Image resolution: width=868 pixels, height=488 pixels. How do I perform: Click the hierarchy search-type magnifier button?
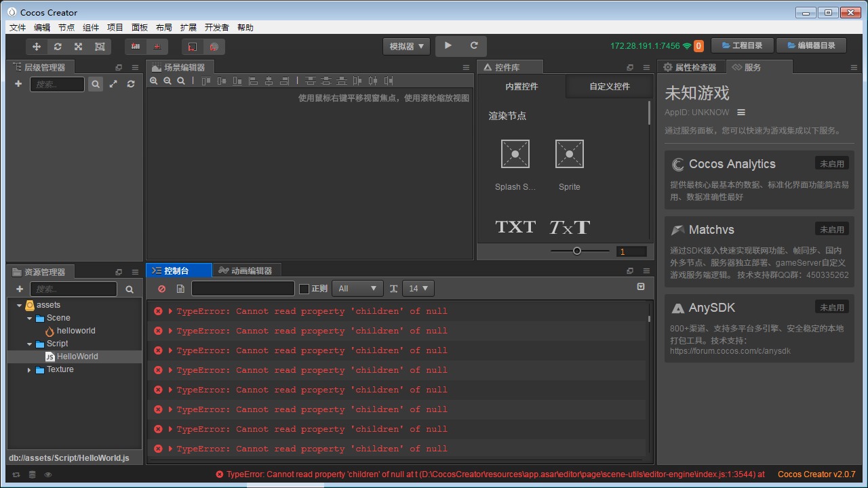96,84
